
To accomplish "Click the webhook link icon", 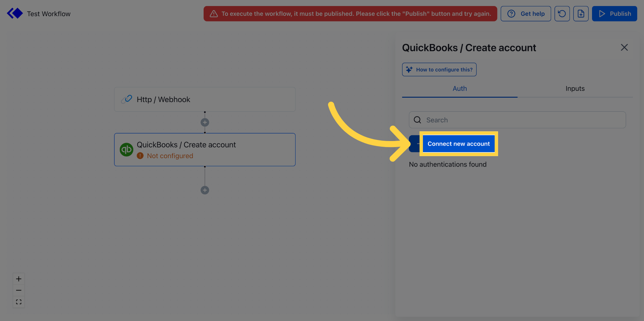I will [x=126, y=99].
